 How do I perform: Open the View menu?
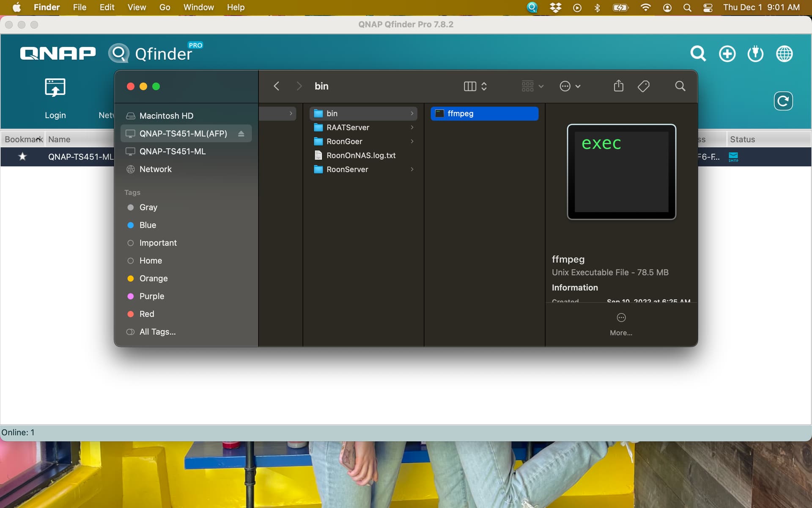(x=137, y=7)
